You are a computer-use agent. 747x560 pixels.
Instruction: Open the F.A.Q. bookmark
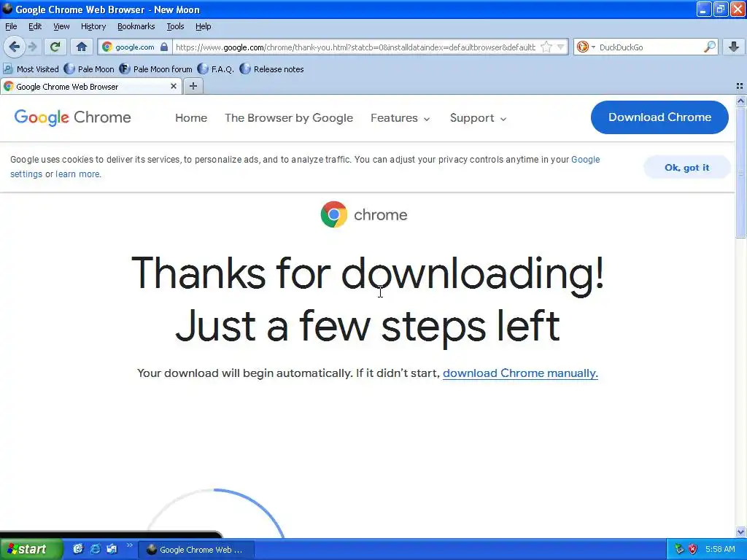(216, 69)
